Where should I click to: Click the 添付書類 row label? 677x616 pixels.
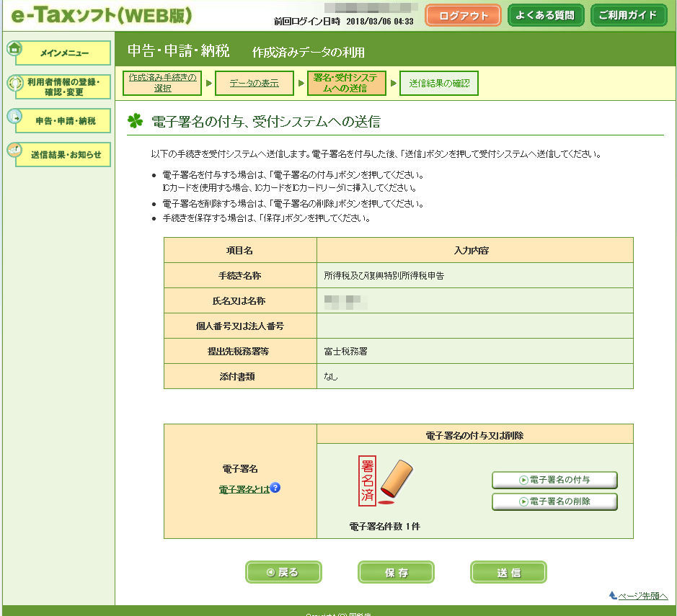pyautogui.click(x=240, y=376)
